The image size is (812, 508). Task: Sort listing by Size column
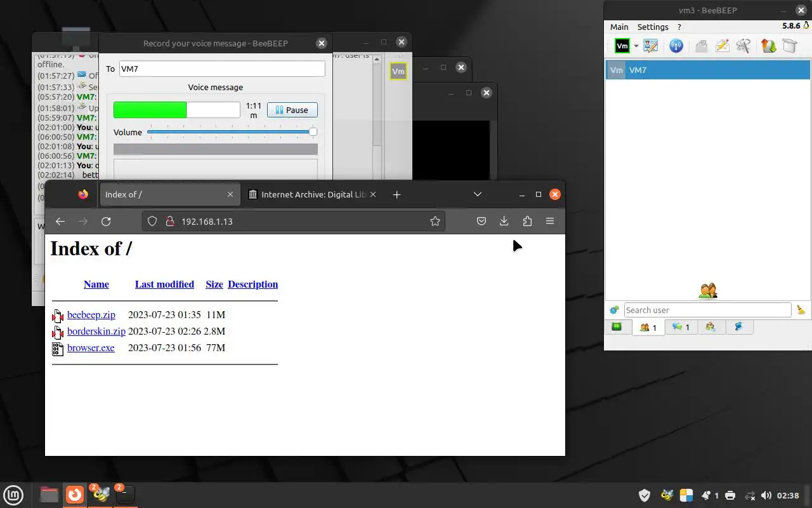[x=214, y=284]
